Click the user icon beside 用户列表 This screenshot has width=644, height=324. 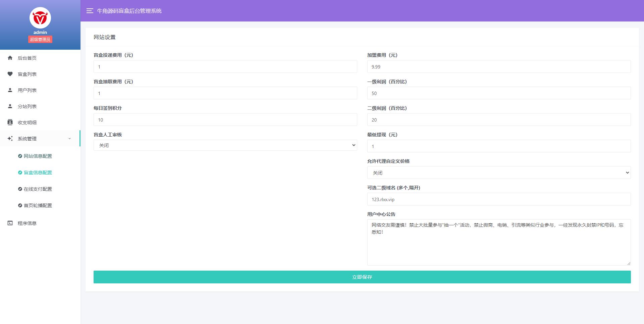coord(10,90)
